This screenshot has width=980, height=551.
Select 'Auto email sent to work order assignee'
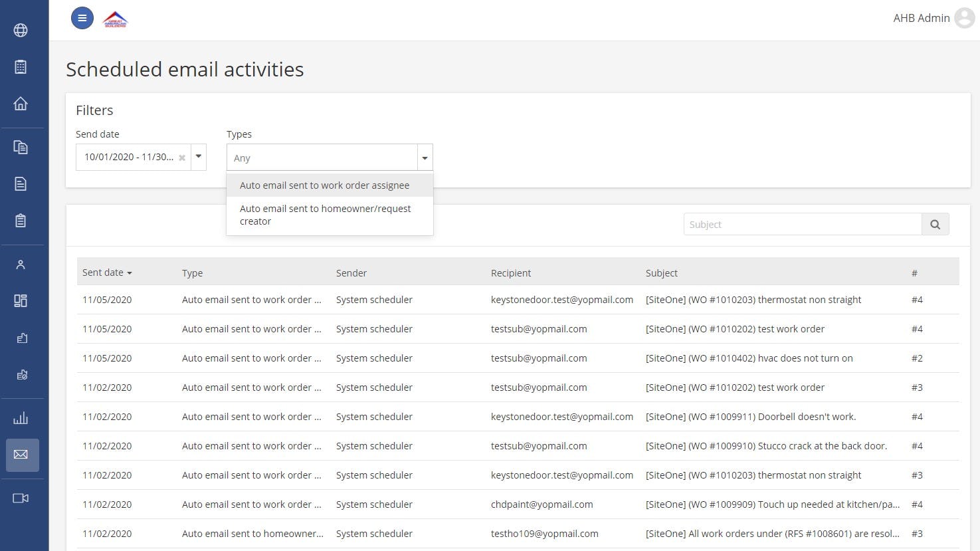[324, 185]
